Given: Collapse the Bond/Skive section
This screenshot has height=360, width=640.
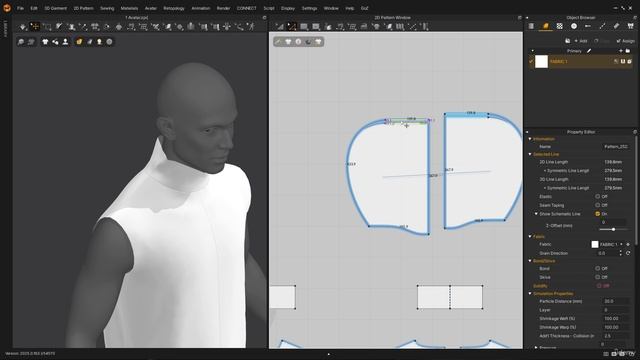Looking at the screenshot, I should point(530,260).
